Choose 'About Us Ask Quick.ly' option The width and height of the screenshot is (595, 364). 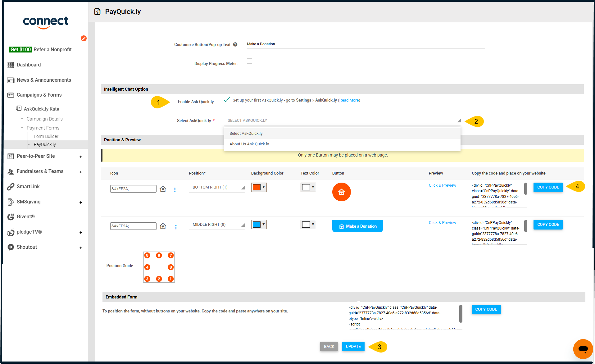coord(342,144)
